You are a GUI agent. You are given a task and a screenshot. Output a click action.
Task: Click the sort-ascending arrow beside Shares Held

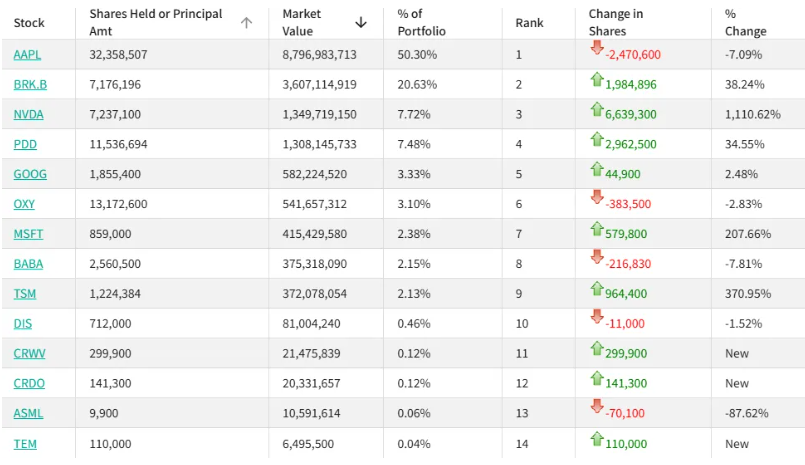pos(247,23)
